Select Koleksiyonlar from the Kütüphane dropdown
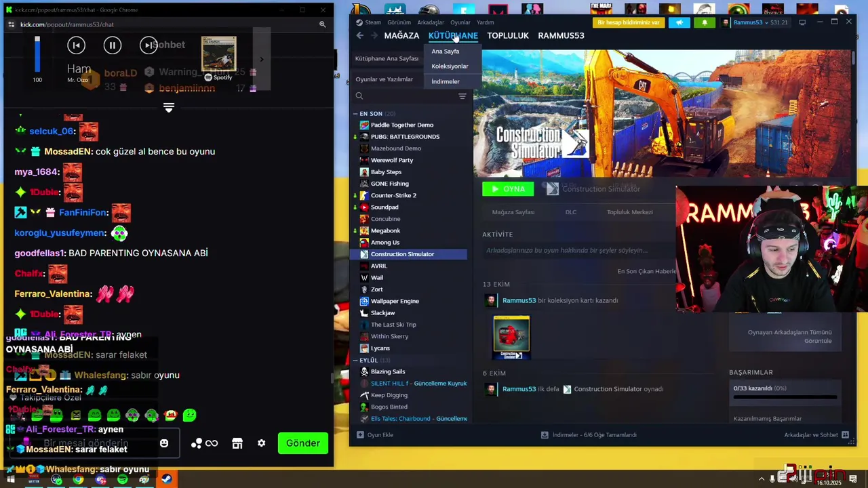The image size is (868, 488). [x=450, y=66]
